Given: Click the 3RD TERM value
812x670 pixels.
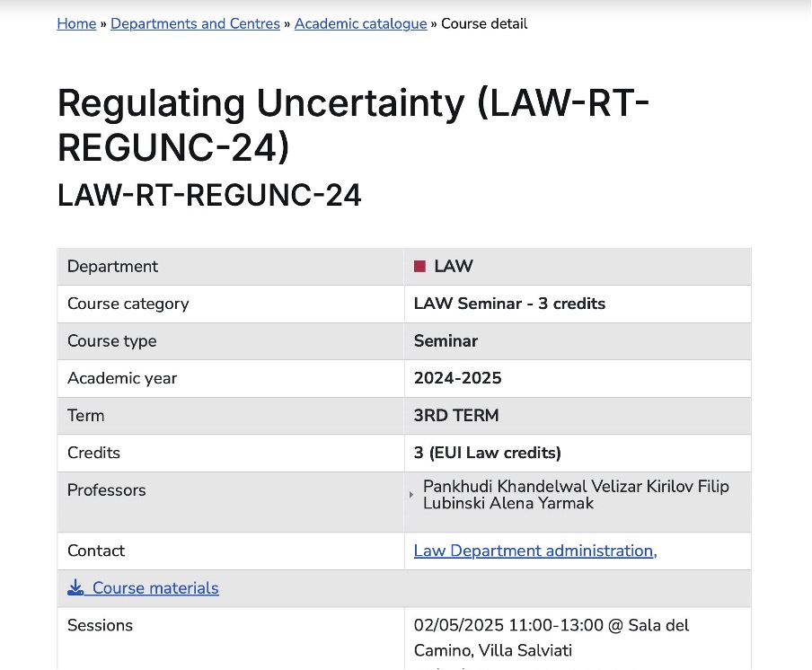Looking at the screenshot, I should [455, 416].
